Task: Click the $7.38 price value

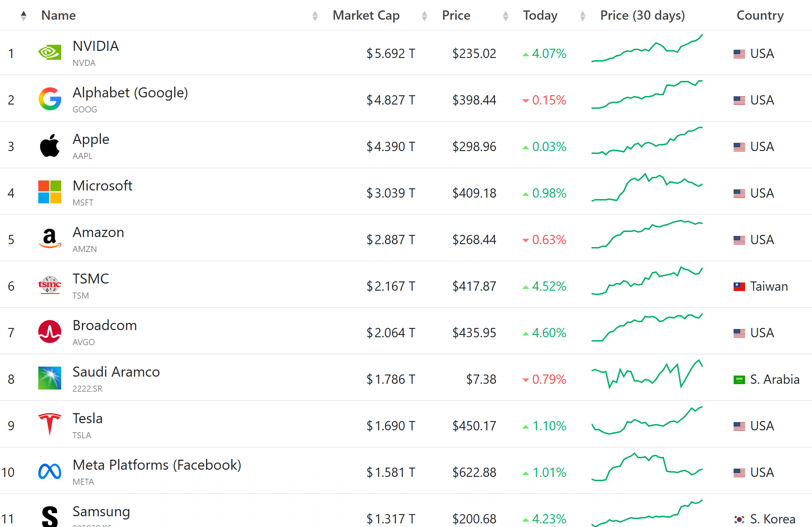Action: click(481, 379)
